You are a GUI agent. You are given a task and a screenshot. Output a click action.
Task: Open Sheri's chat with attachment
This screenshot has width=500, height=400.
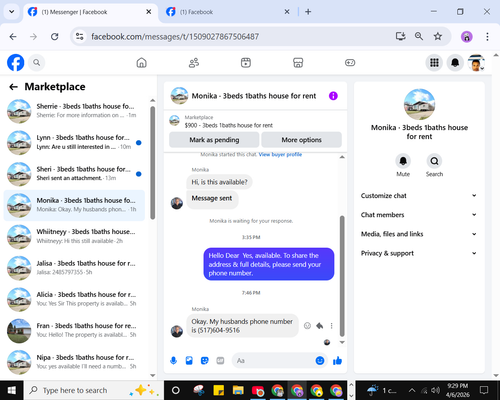(x=74, y=174)
